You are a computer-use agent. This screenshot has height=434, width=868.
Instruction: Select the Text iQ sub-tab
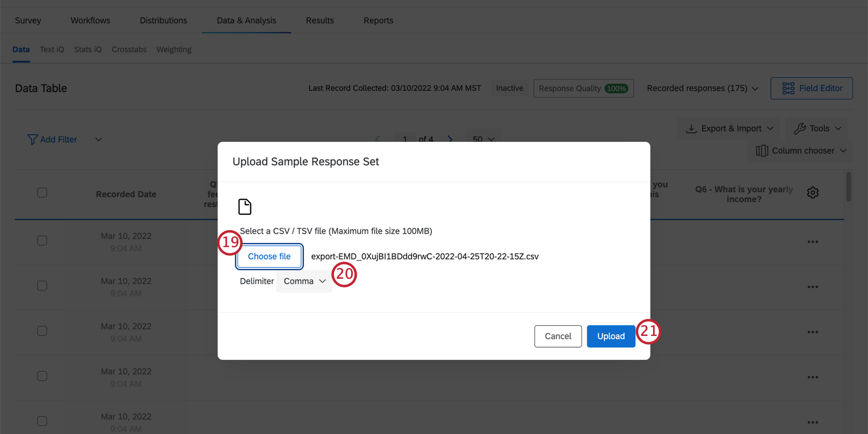[x=52, y=50]
